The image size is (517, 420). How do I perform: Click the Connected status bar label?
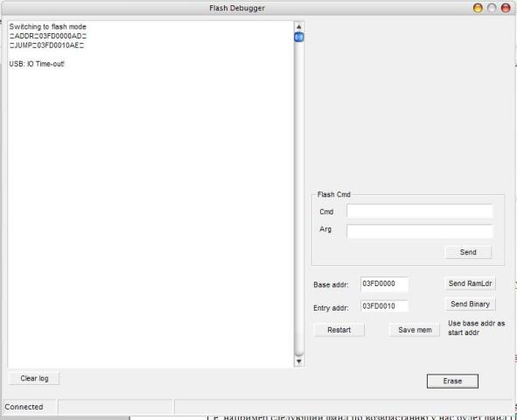(x=24, y=407)
